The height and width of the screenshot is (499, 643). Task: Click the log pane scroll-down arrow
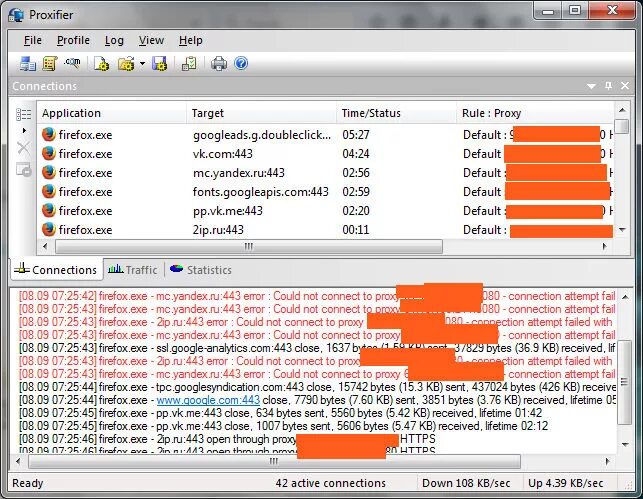point(625,444)
